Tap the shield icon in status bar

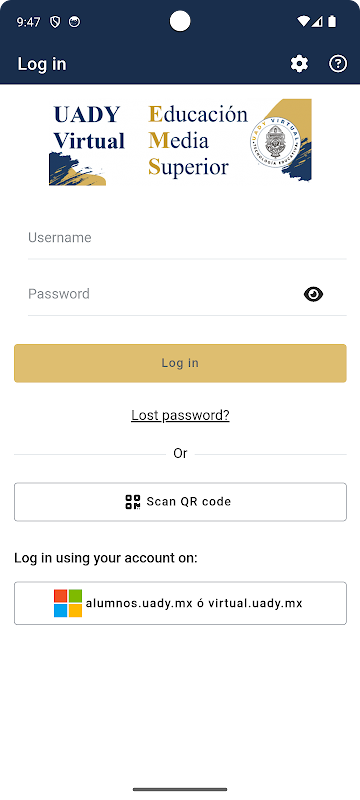point(55,22)
